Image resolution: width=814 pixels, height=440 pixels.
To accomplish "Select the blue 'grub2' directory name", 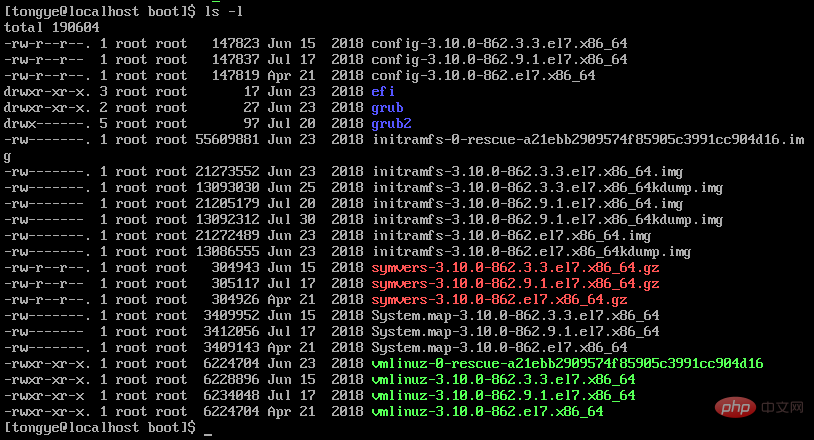I will pyautogui.click(x=391, y=123).
